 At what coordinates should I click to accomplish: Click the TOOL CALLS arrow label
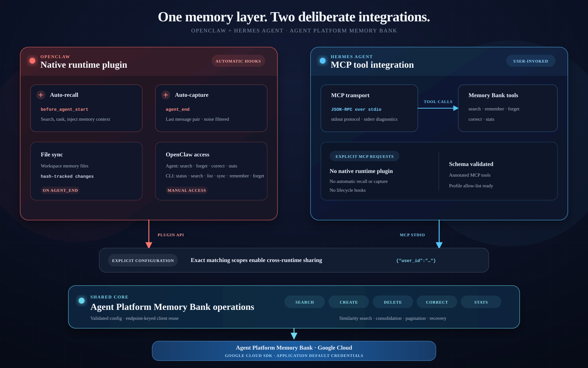click(438, 102)
